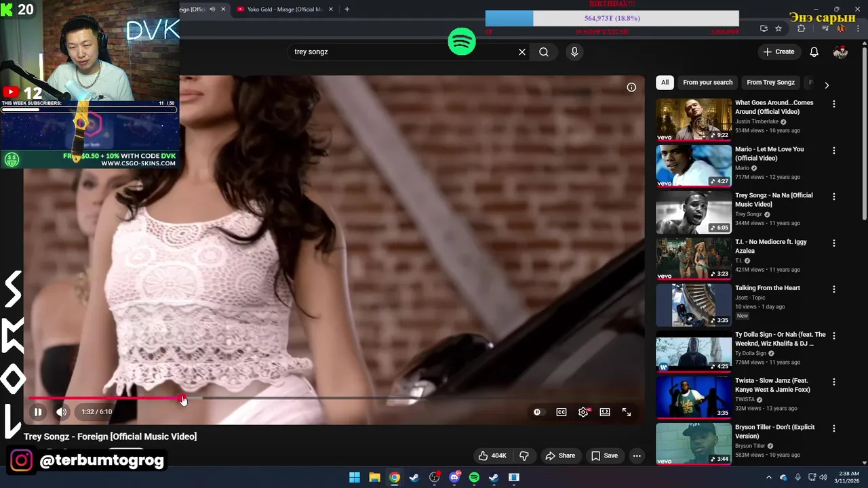Screen dimensions: 868x488
Task: Show more filter chips with right chevron
Action: [x=827, y=85]
